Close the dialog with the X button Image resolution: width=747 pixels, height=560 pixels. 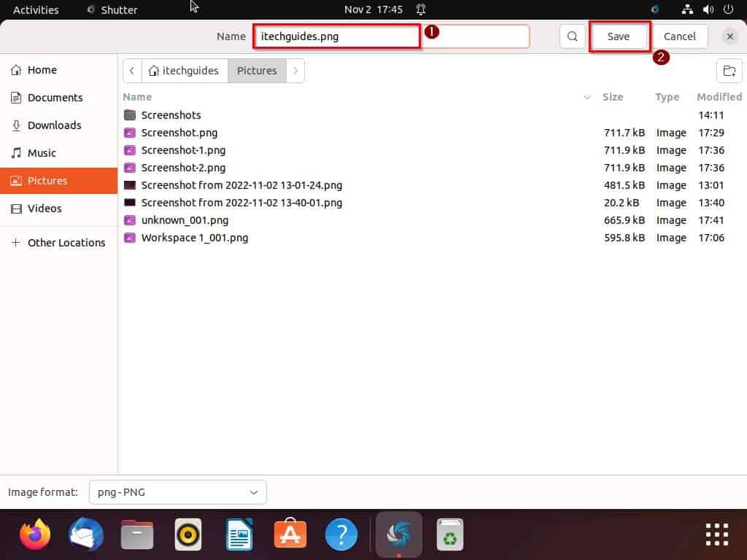(x=729, y=36)
